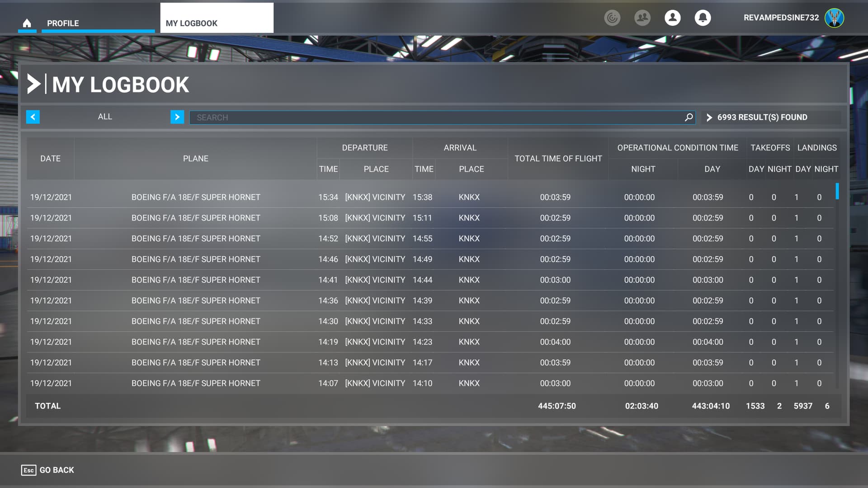Image resolution: width=868 pixels, height=488 pixels.
Task: Click the left arrow on the ALL filter
Action: click(x=32, y=117)
